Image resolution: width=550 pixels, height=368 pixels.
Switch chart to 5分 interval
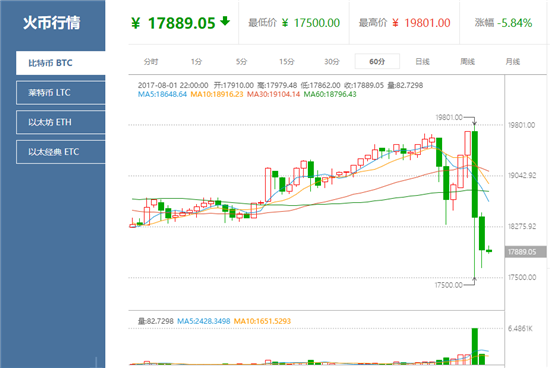tap(241, 62)
